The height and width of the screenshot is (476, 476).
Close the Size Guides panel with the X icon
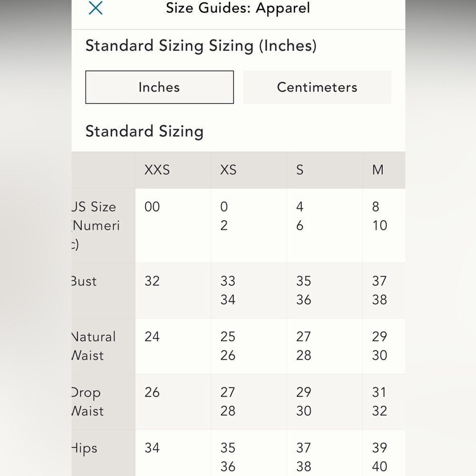coord(96,8)
